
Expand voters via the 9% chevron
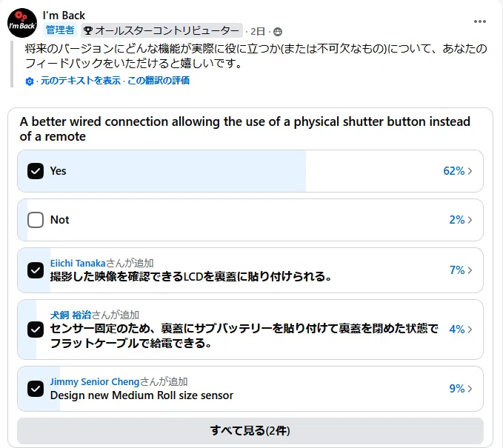(x=470, y=389)
